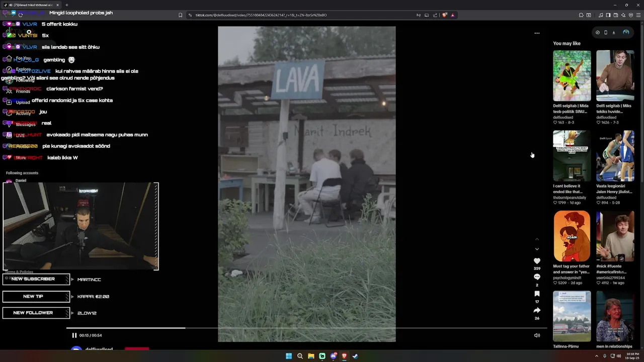
Task: Reload the page
Action: (21, 15)
